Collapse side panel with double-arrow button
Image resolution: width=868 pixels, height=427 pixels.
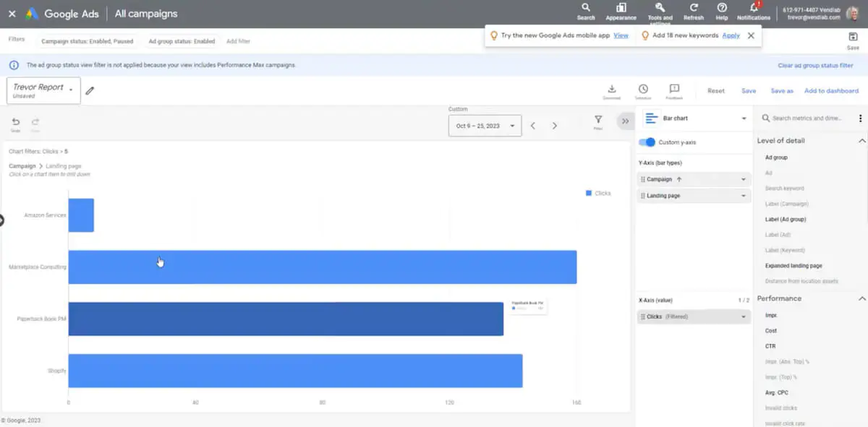[625, 121]
